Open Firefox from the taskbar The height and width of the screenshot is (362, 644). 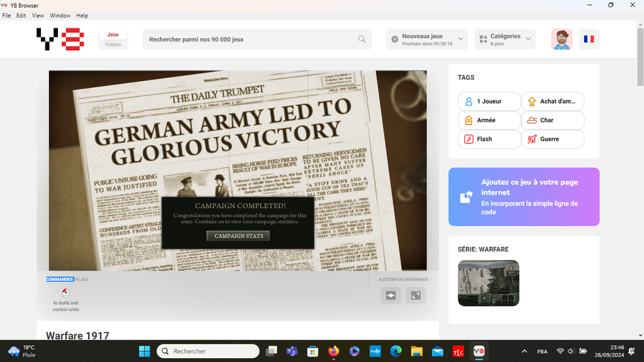333,351
